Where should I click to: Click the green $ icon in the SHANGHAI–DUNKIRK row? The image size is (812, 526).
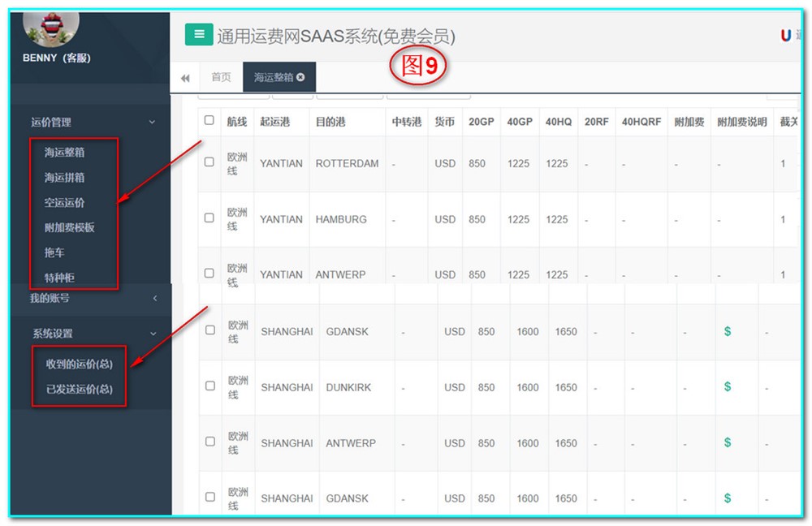728,387
